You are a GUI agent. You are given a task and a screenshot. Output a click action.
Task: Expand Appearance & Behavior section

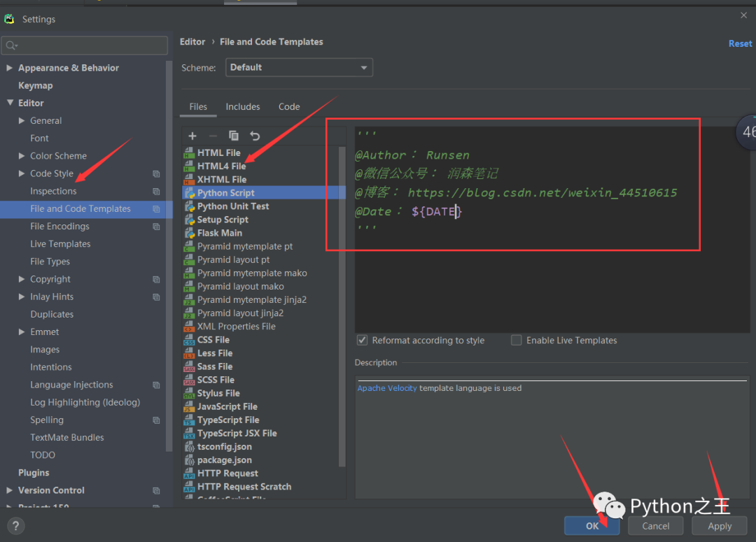tap(9, 68)
